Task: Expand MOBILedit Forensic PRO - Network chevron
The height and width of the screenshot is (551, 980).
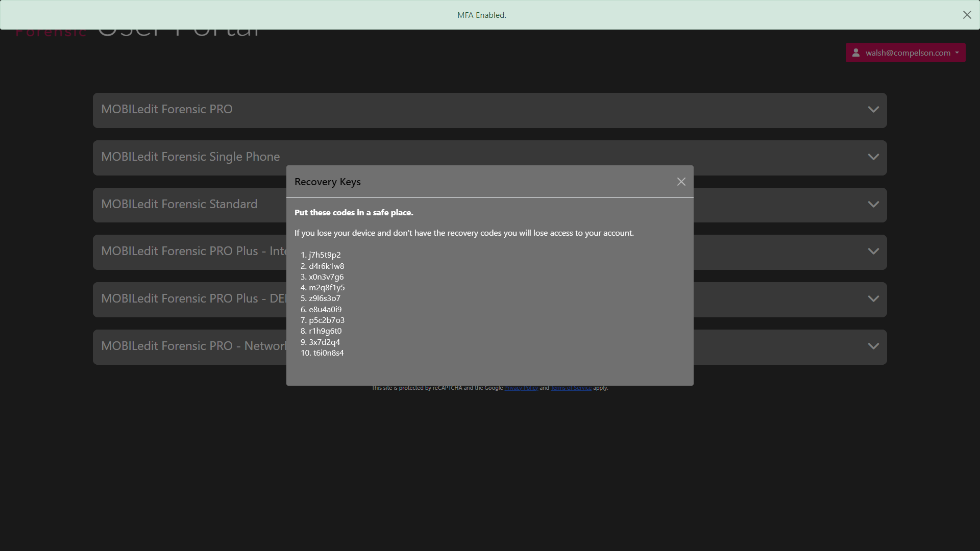Action: tap(873, 346)
